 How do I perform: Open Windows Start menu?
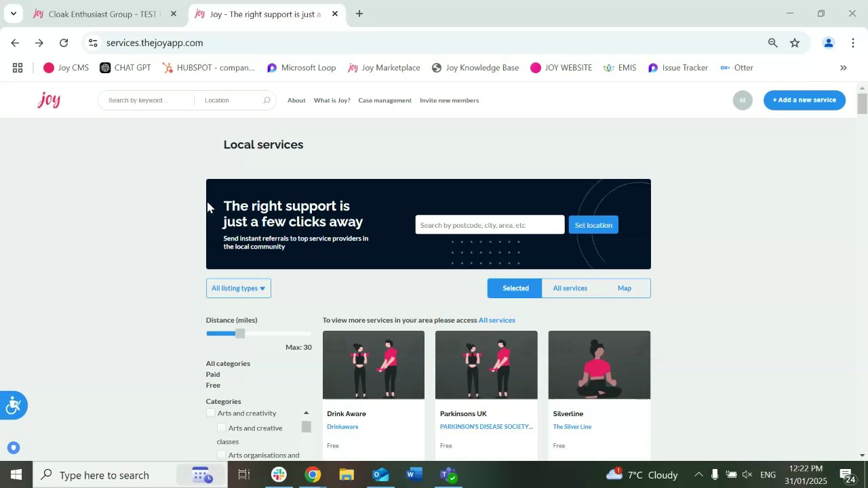click(16, 474)
